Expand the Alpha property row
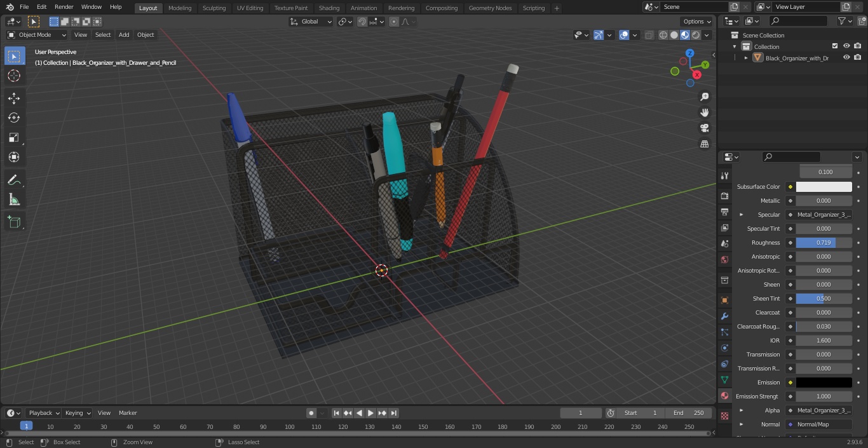 coord(742,411)
